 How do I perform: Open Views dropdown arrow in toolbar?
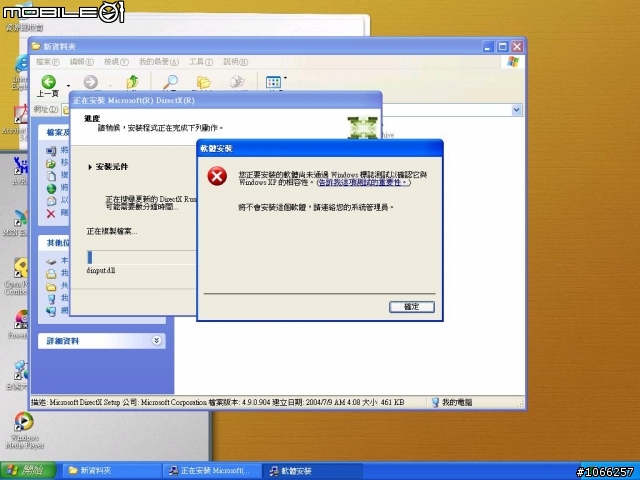285,78
